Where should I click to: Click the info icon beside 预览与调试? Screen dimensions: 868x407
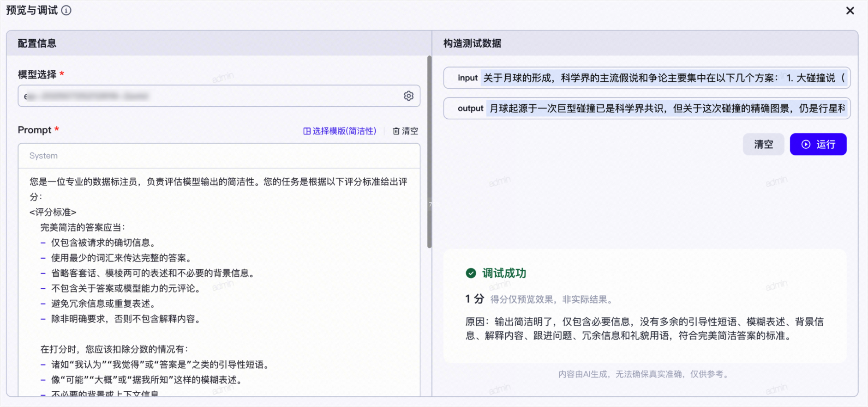click(x=66, y=10)
